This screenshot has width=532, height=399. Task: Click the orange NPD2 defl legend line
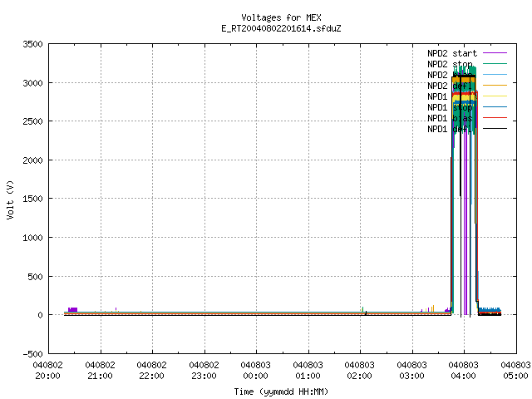coord(495,85)
